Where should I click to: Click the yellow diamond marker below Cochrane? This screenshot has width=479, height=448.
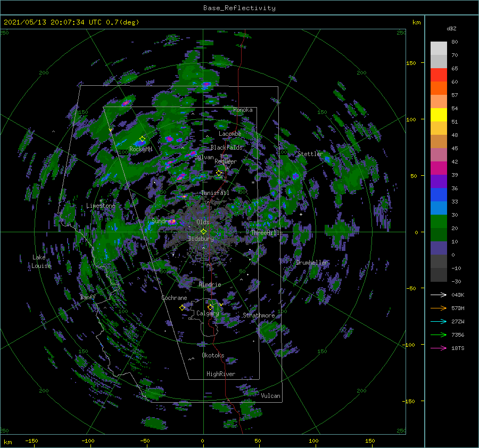(x=182, y=307)
